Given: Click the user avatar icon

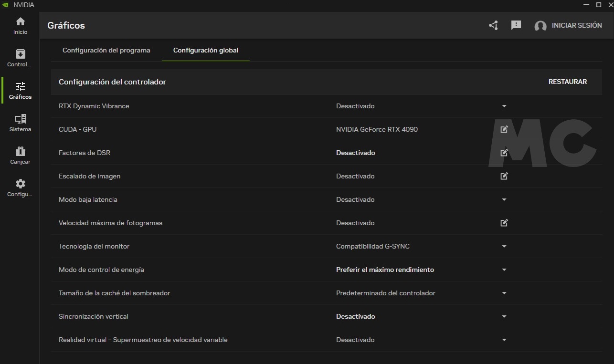Looking at the screenshot, I should 540,26.
